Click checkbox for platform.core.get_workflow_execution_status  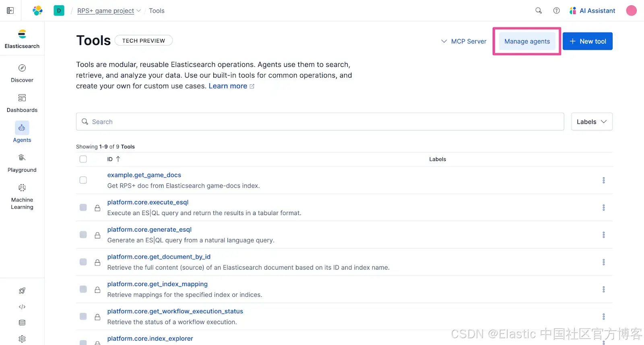[83, 316]
